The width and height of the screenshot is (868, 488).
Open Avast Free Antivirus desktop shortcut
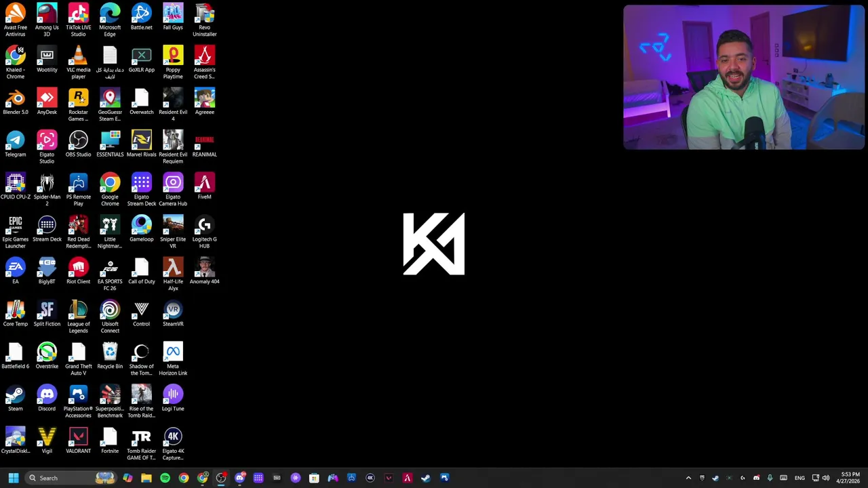15,20
